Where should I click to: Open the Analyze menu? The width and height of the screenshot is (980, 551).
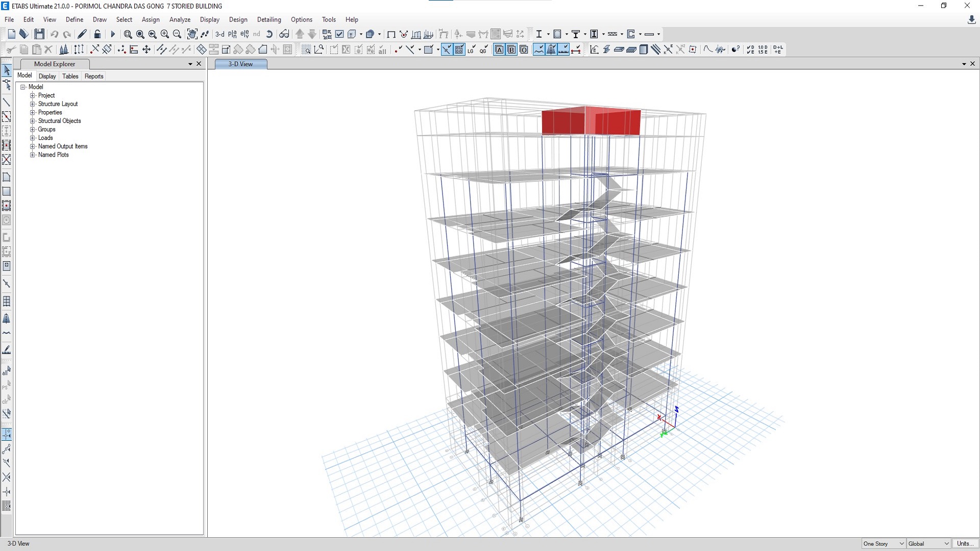pyautogui.click(x=180, y=19)
